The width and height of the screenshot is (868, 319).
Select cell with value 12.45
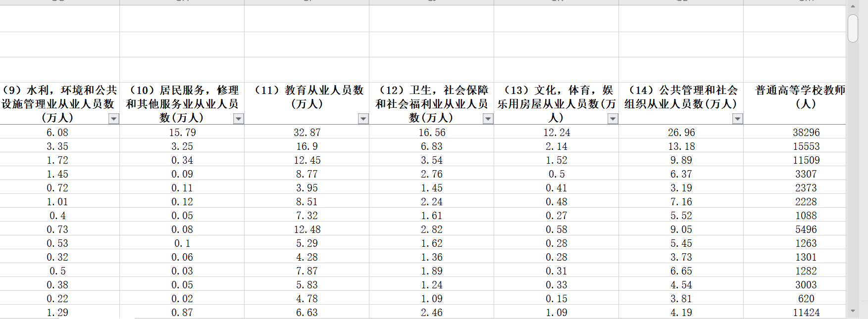pyautogui.click(x=307, y=160)
